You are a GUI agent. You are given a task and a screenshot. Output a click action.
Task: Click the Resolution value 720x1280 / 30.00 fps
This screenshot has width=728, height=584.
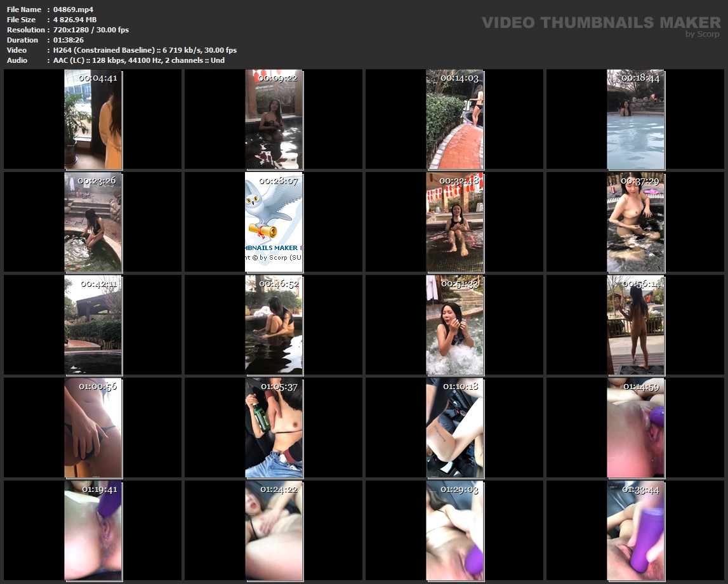pyautogui.click(x=91, y=30)
